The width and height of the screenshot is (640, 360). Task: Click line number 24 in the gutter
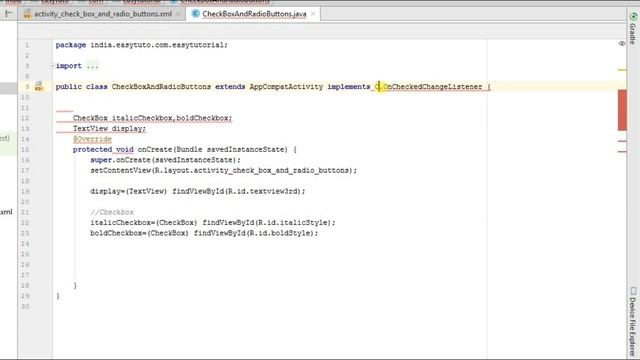(25, 244)
